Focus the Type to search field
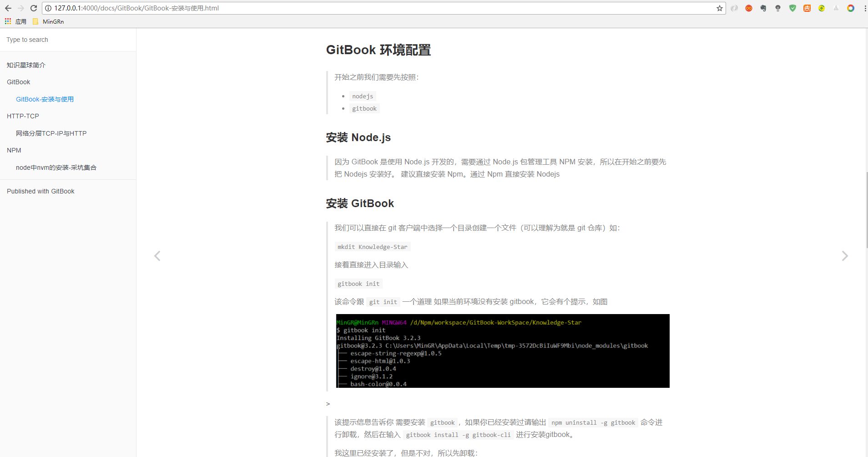The image size is (868, 457). point(68,40)
